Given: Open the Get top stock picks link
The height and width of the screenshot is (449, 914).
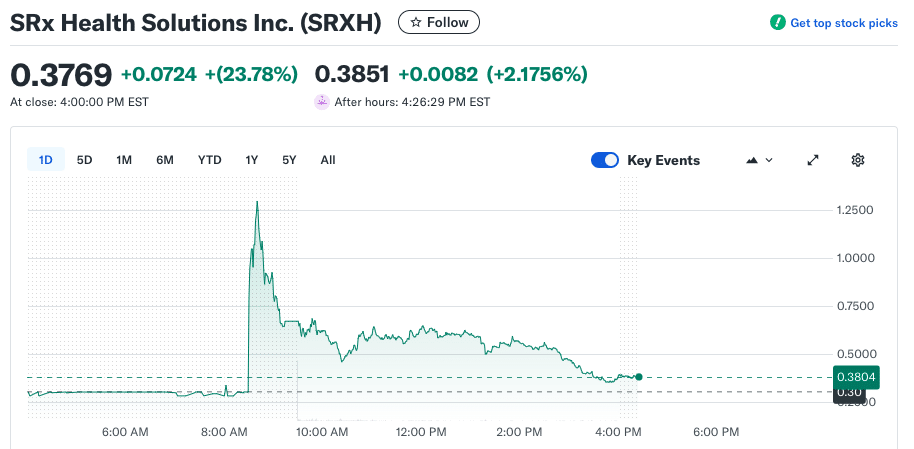Looking at the screenshot, I should click(843, 23).
